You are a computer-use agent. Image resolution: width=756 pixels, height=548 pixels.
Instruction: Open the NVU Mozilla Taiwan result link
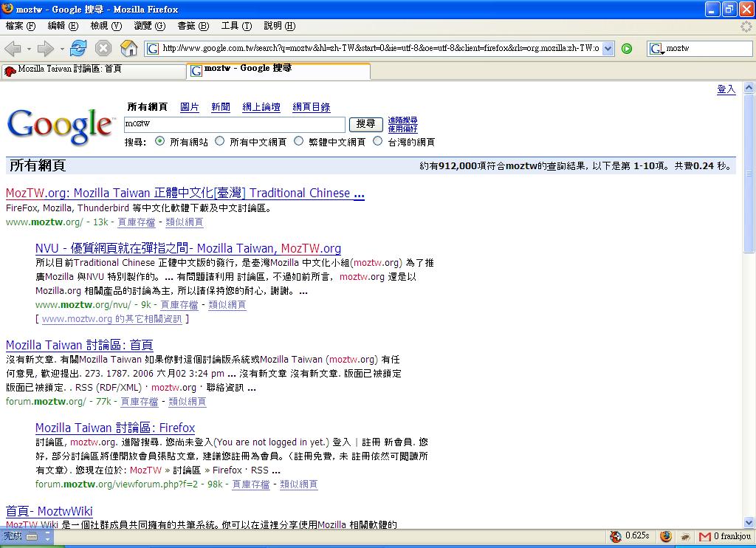pos(188,248)
